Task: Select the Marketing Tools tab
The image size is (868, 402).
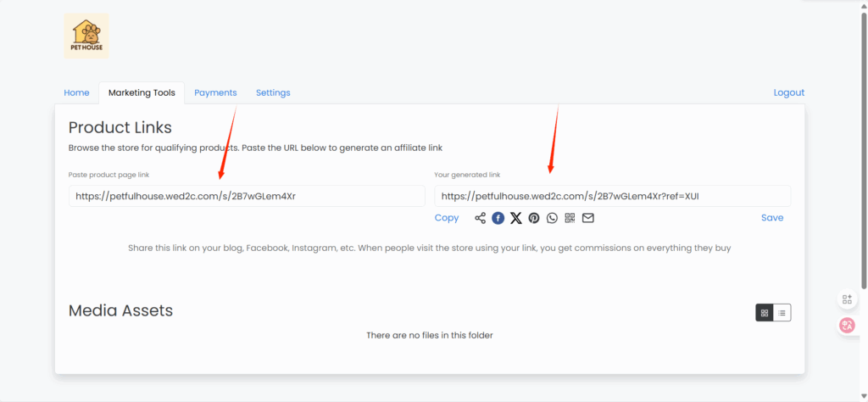Action: [x=142, y=93]
